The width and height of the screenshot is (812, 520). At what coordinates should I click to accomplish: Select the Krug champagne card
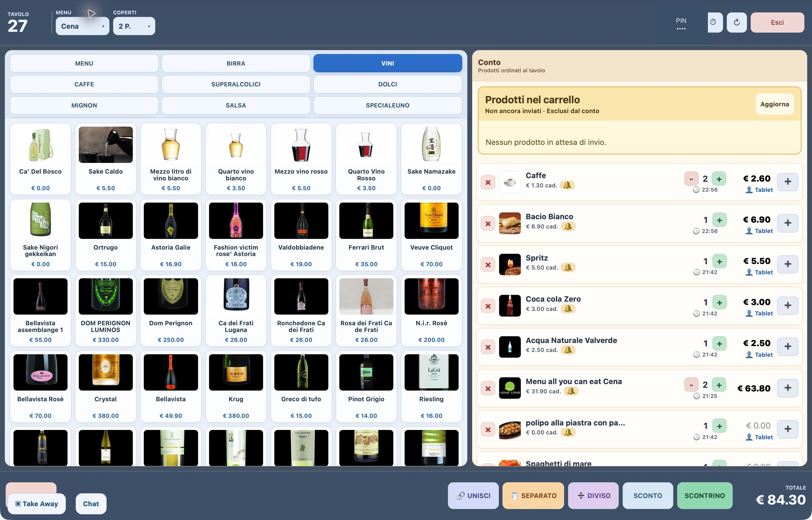click(236, 386)
